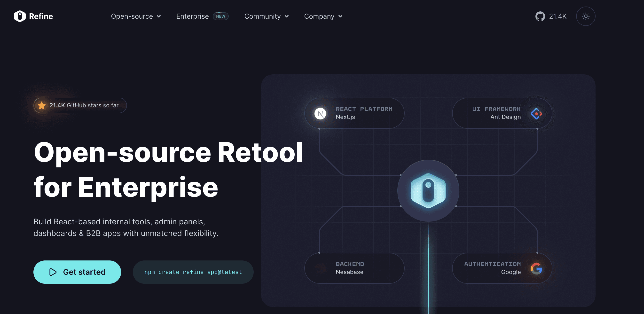
Task: Click the NEW badge next to Enterprise
Action: (x=220, y=16)
